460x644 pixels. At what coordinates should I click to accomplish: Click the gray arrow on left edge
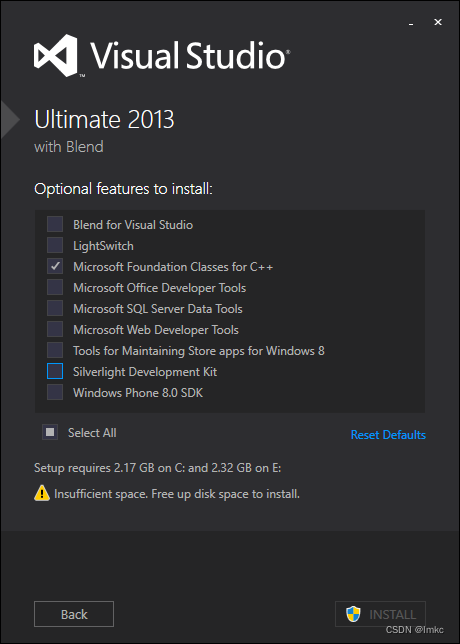pos(9,119)
